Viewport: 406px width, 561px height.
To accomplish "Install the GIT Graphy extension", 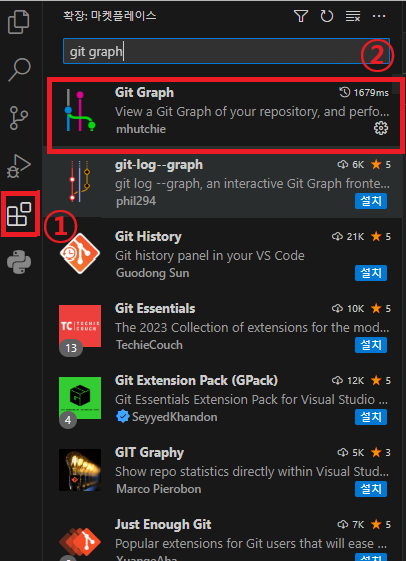I will (371, 489).
